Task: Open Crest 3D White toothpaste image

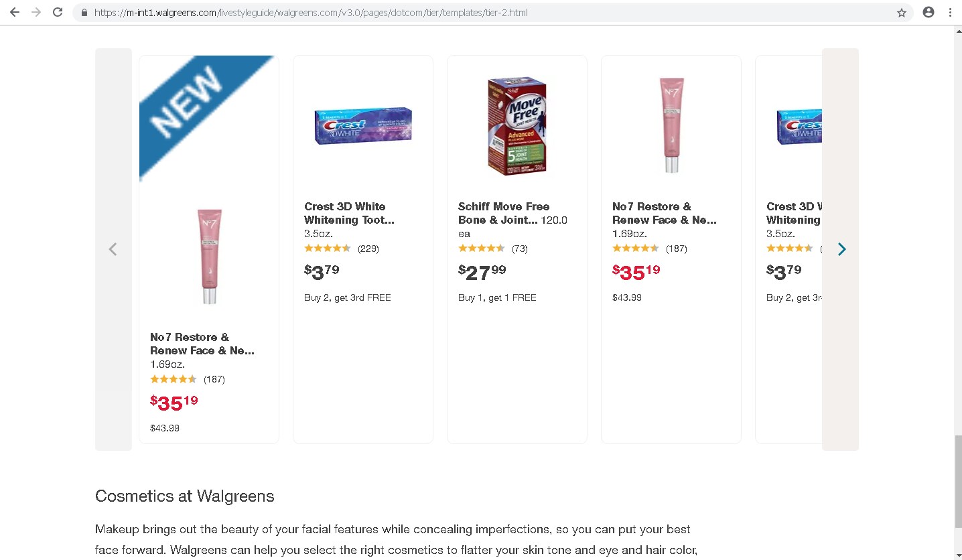Action: (363, 126)
